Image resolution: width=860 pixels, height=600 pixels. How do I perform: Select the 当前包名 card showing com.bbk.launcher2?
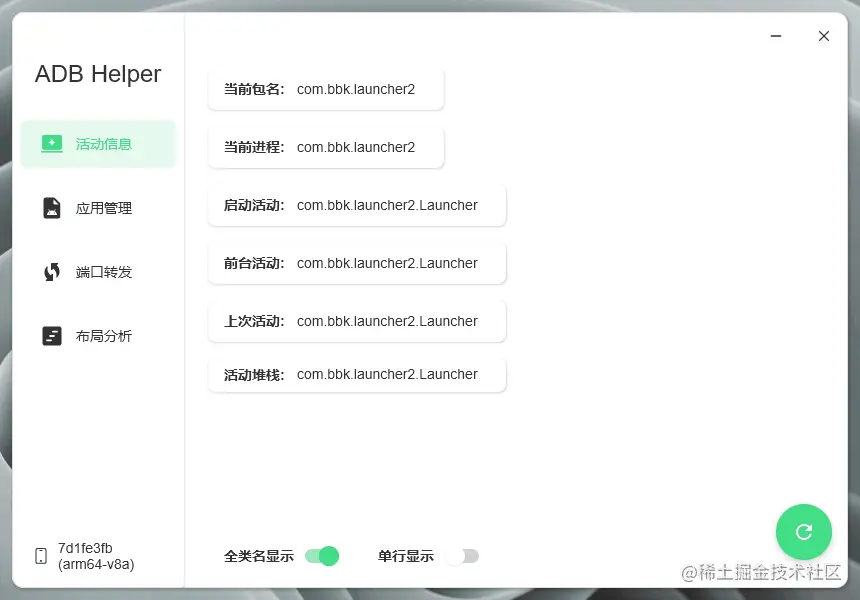point(325,89)
